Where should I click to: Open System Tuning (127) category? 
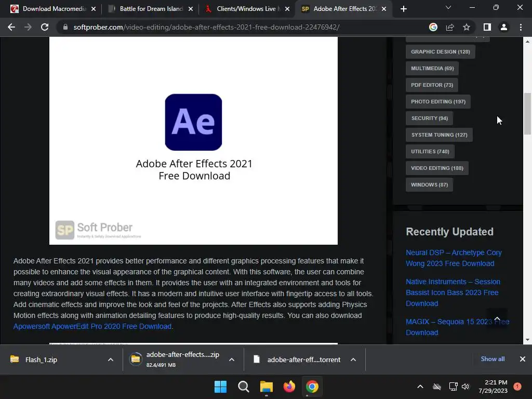(x=439, y=135)
